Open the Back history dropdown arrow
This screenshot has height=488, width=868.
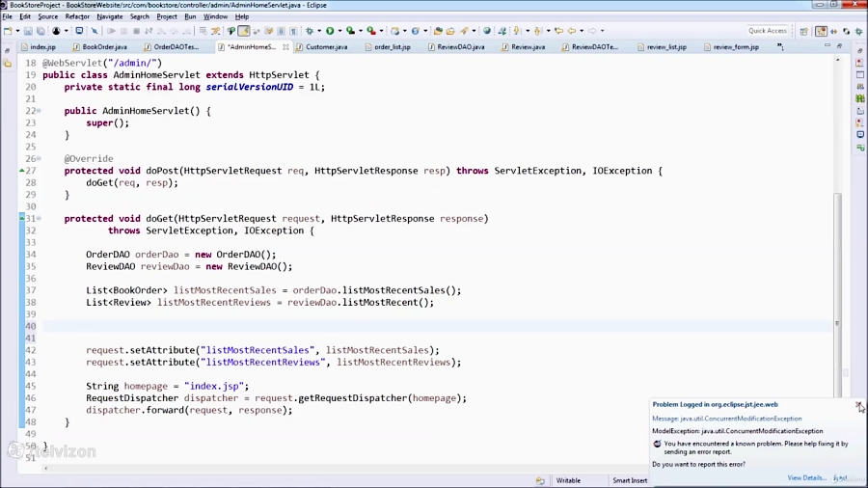pyautogui.click(x=582, y=31)
